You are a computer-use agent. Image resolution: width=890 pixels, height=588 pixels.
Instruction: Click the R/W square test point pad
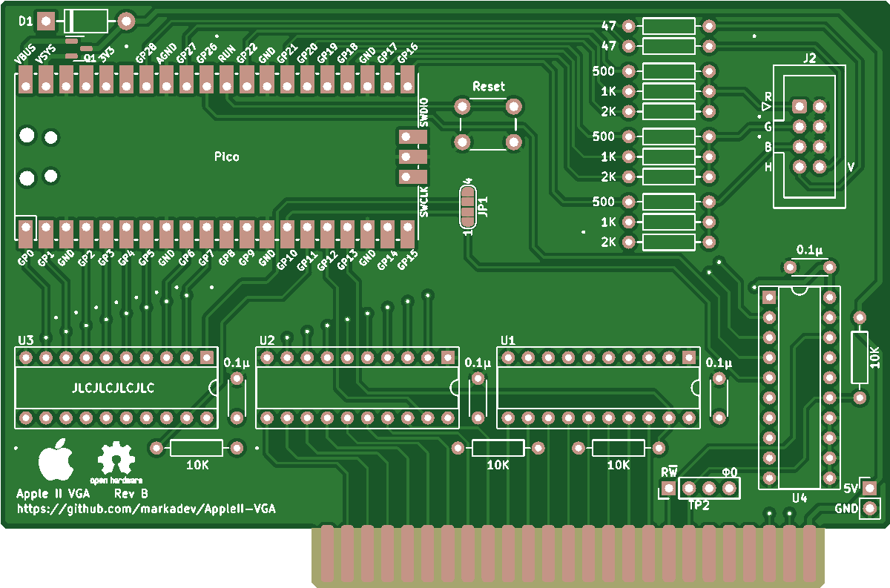coord(668,488)
